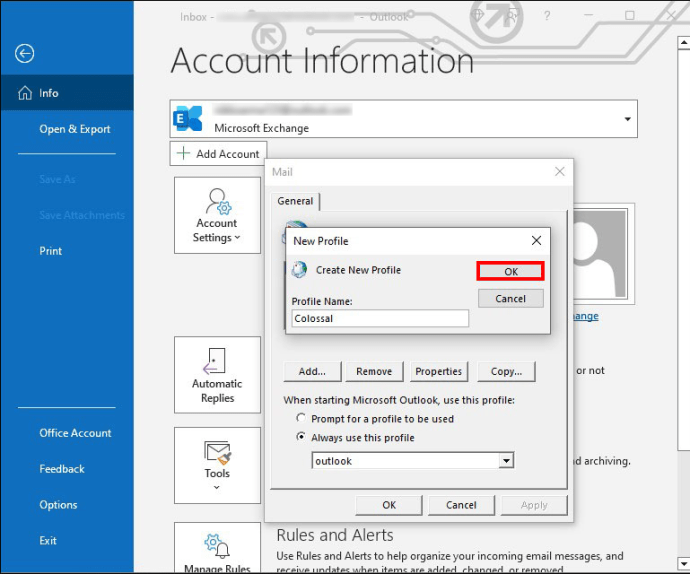The image size is (690, 574).
Task: Expand the Microsoft Exchange account dropdown
Action: pos(628,119)
